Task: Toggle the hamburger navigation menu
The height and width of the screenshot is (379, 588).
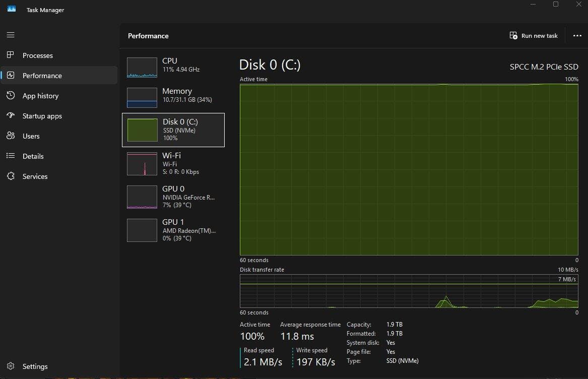Action: coord(11,35)
